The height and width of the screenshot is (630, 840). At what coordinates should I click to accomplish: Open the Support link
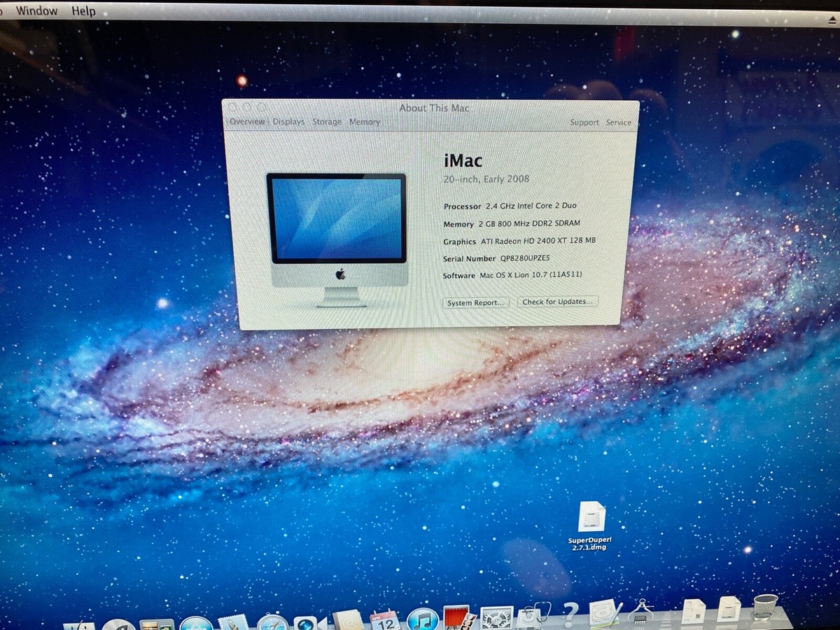(584, 122)
